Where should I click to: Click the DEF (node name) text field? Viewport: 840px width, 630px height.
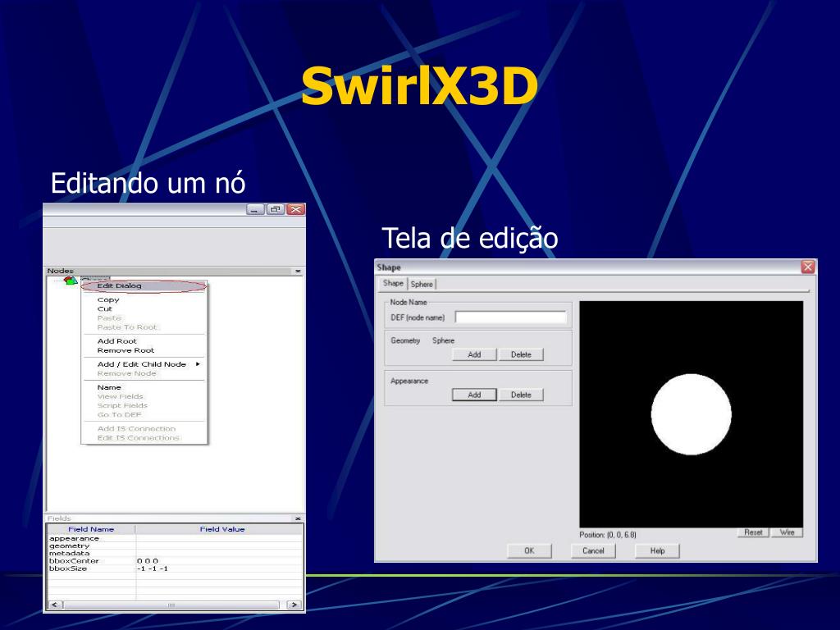510,317
